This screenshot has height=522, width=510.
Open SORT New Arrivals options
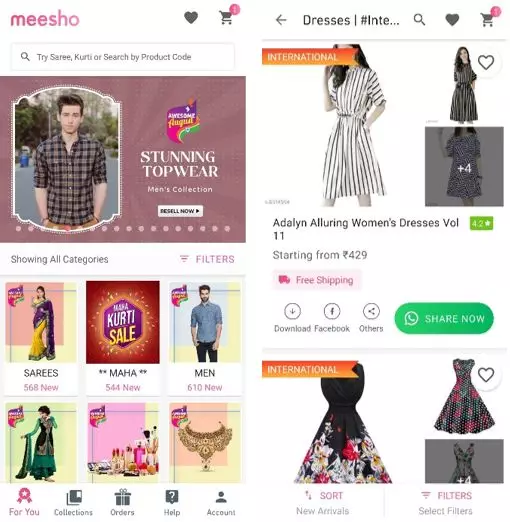tap(323, 503)
